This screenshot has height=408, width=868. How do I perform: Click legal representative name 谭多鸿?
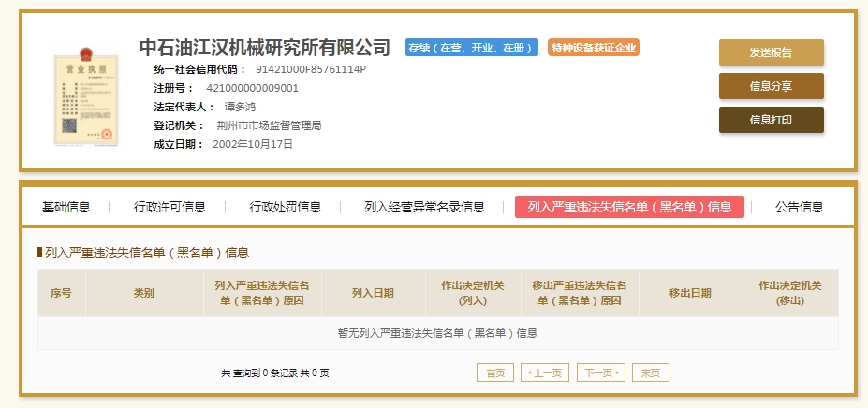[x=240, y=107]
